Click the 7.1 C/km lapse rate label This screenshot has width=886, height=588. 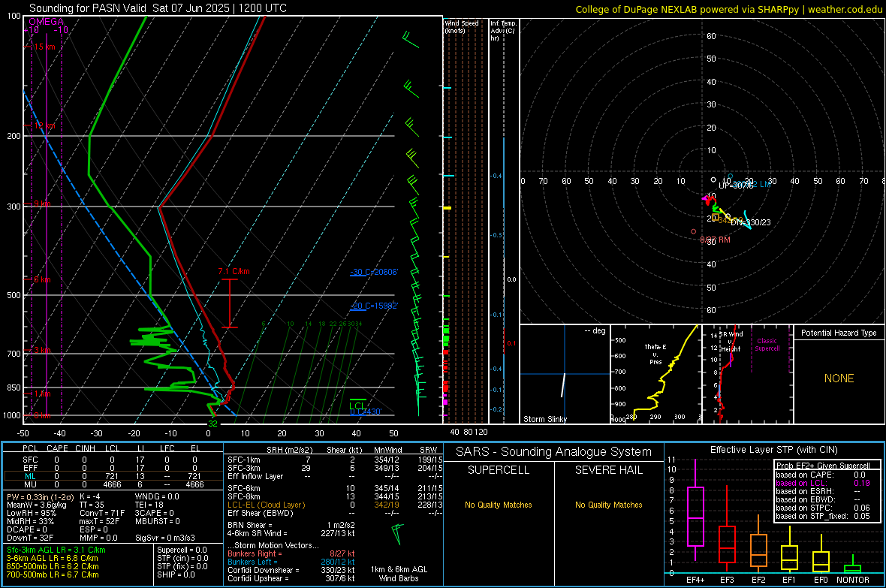234,271
